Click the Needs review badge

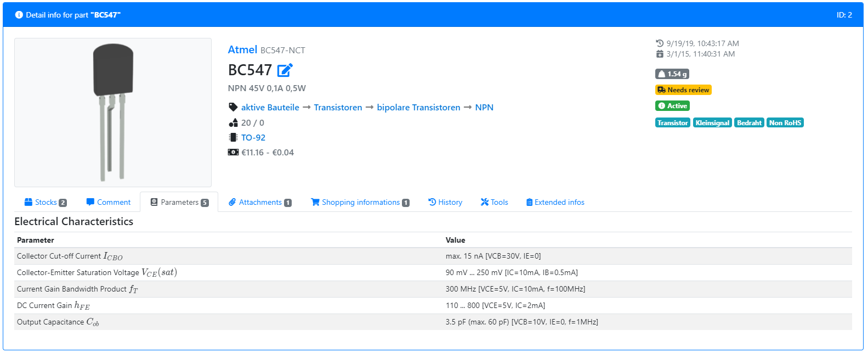point(683,90)
